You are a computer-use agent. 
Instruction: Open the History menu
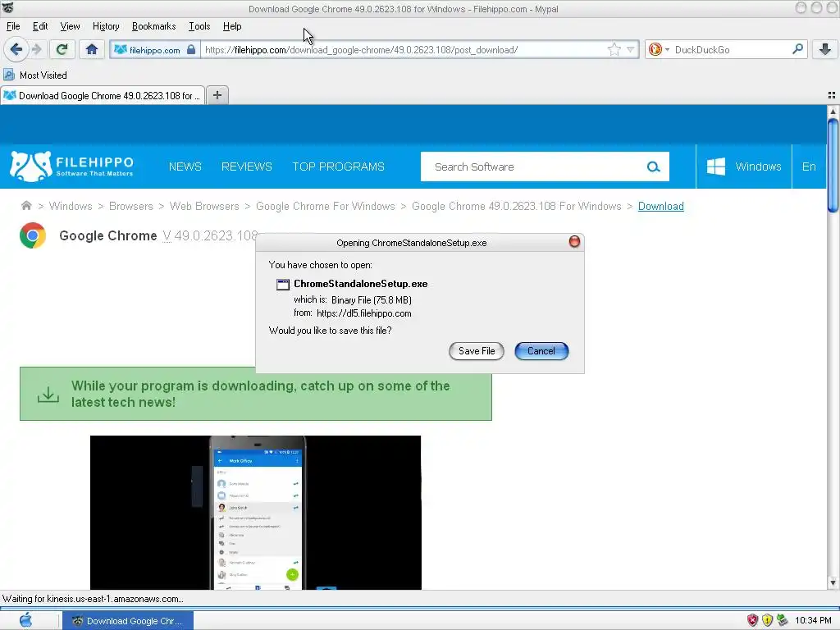click(x=106, y=26)
